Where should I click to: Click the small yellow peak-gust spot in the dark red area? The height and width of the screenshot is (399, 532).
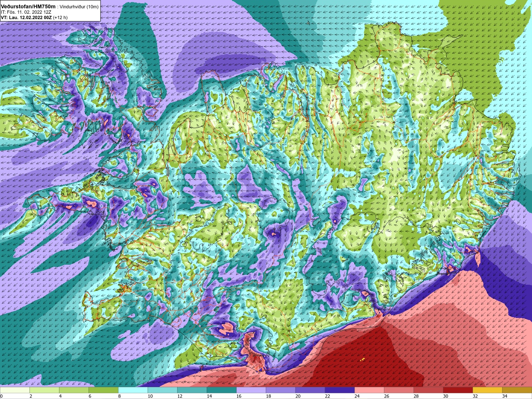tap(362, 359)
